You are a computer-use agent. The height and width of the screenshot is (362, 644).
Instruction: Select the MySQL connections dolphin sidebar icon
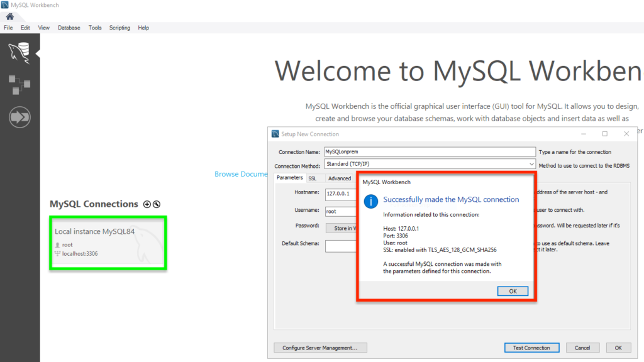pyautogui.click(x=19, y=53)
